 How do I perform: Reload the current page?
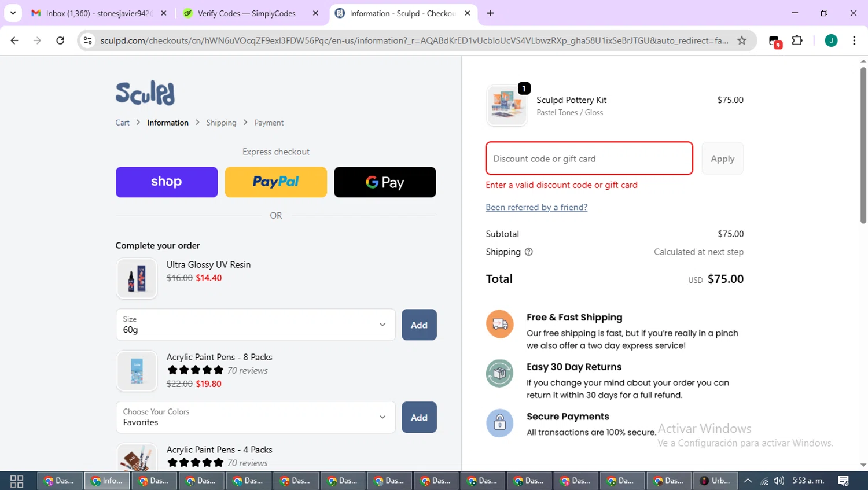click(x=60, y=40)
